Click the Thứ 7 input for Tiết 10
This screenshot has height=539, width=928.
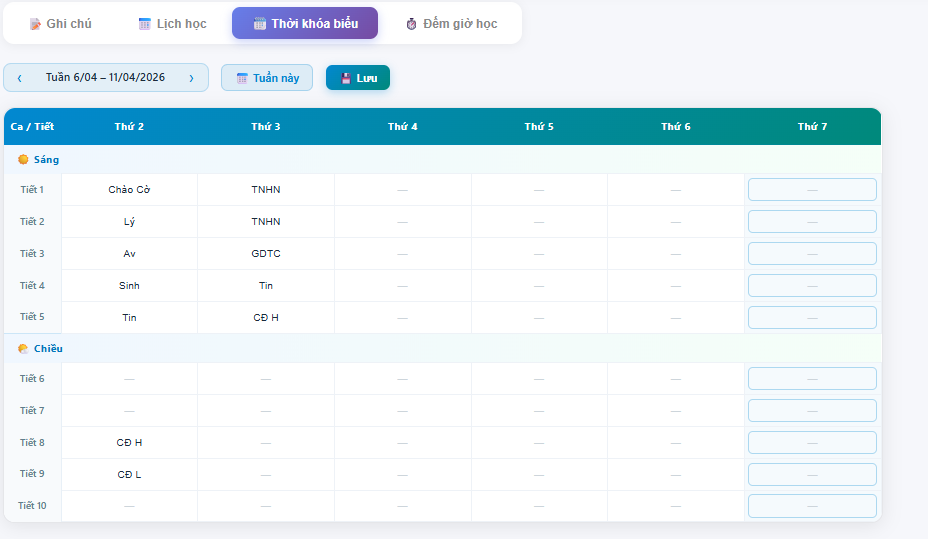812,506
